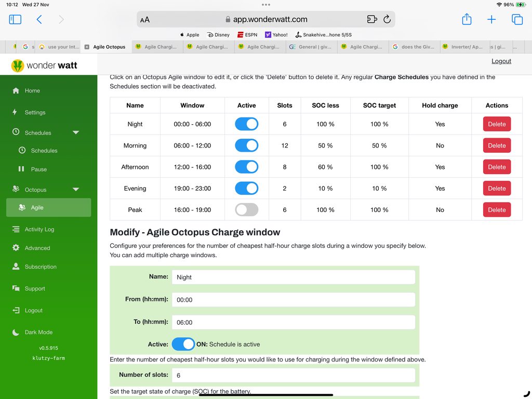Open the Activity Log list icon

16,229
